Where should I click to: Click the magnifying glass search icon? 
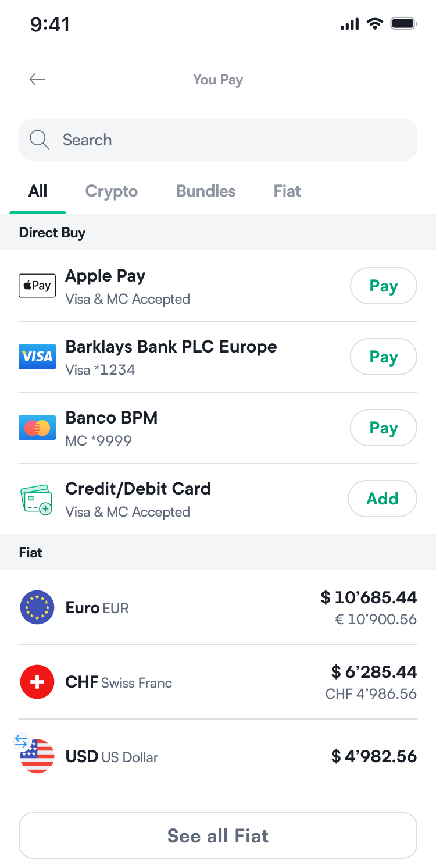coord(39,140)
